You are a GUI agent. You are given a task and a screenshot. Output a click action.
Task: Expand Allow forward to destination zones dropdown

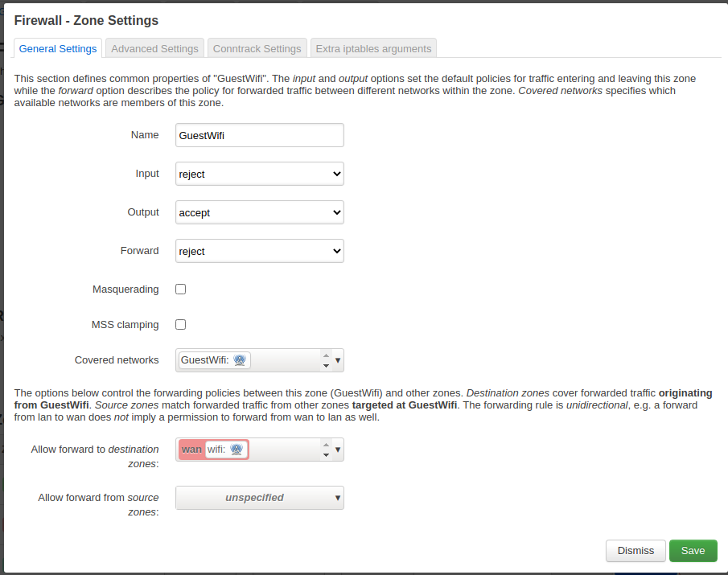coord(338,450)
